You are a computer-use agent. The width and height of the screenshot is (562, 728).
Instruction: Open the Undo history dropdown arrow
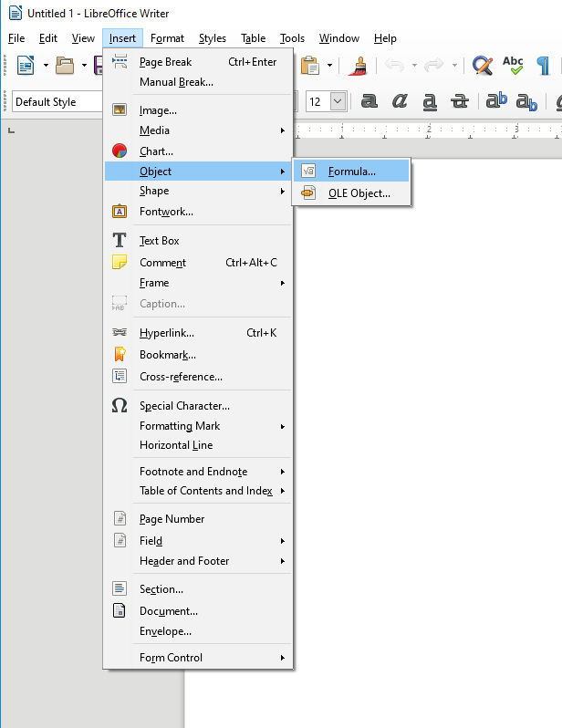coord(414,66)
